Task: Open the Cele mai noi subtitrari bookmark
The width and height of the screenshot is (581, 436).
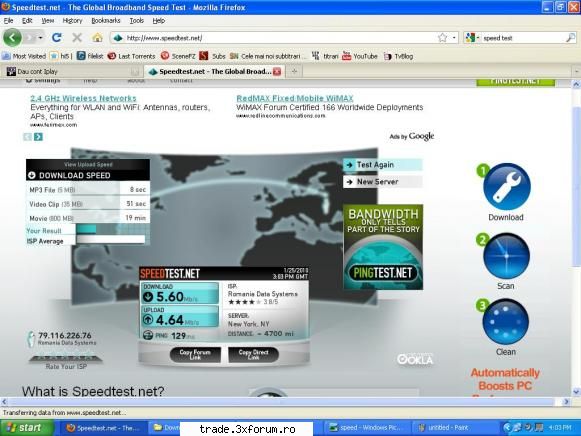Action: click(268, 56)
